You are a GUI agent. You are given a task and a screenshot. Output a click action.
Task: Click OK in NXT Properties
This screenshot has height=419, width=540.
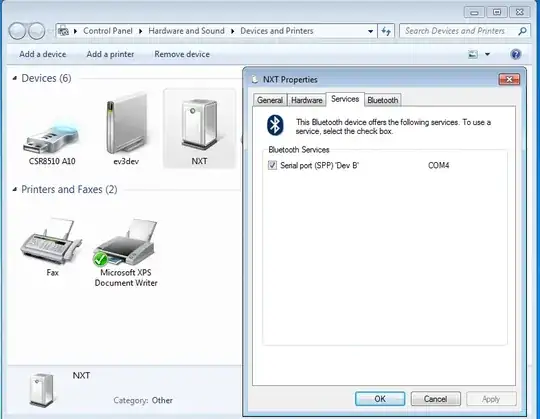point(380,399)
